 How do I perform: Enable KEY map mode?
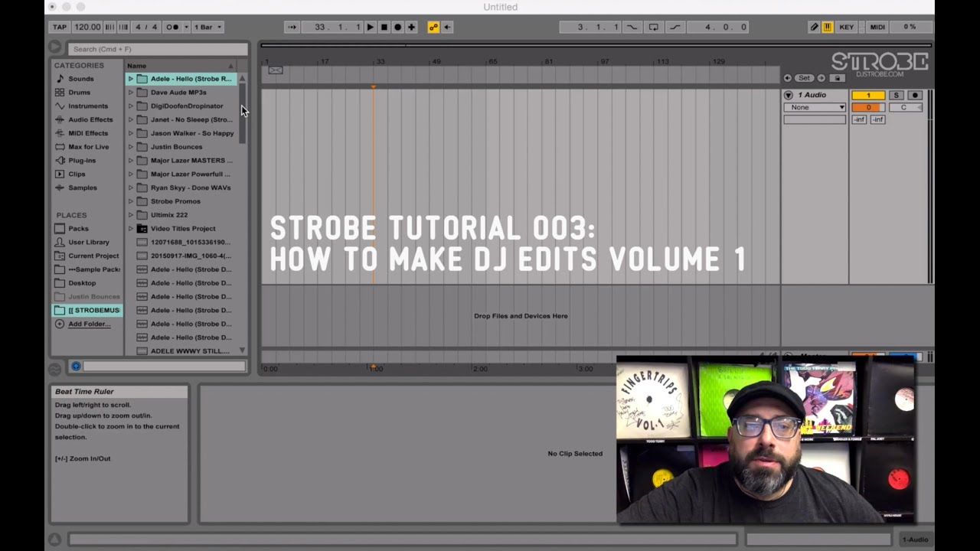pyautogui.click(x=846, y=27)
